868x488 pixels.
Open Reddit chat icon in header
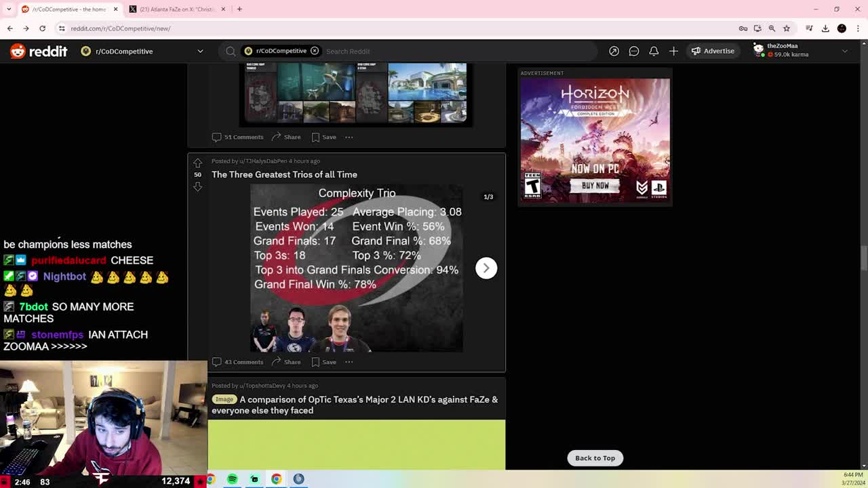[x=634, y=51]
